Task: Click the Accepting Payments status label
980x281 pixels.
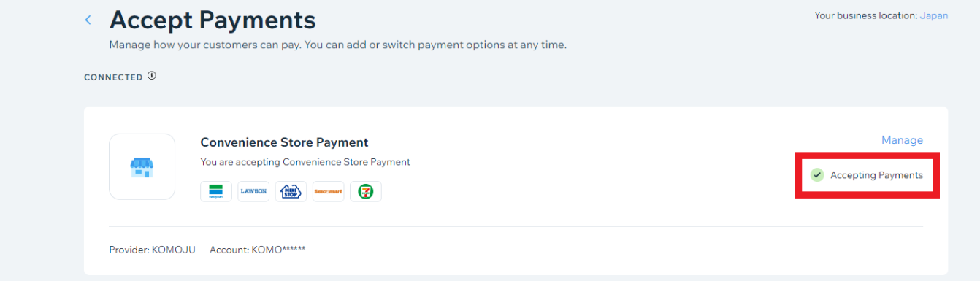Action: 876,175
